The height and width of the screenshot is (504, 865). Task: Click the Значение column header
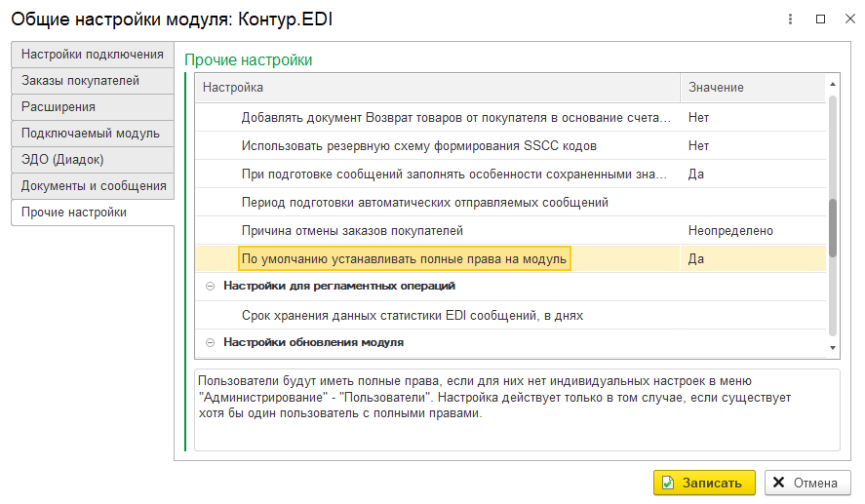(753, 88)
